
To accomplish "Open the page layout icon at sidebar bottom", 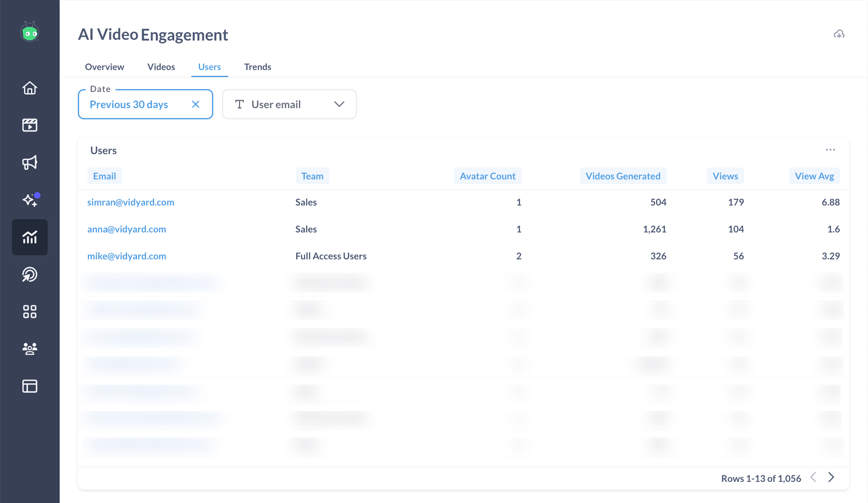I will (x=29, y=386).
